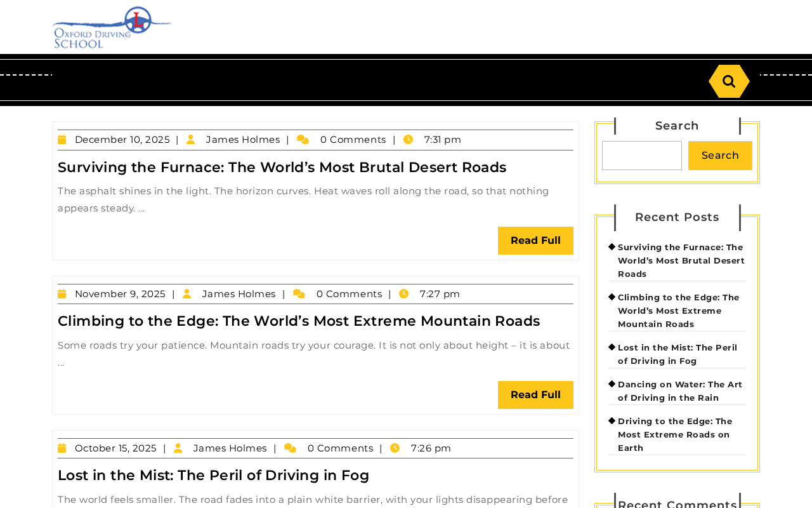This screenshot has height=508, width=812.
Task: Open the recent post Driving to the Edge
Action: [x=675, y=435]
